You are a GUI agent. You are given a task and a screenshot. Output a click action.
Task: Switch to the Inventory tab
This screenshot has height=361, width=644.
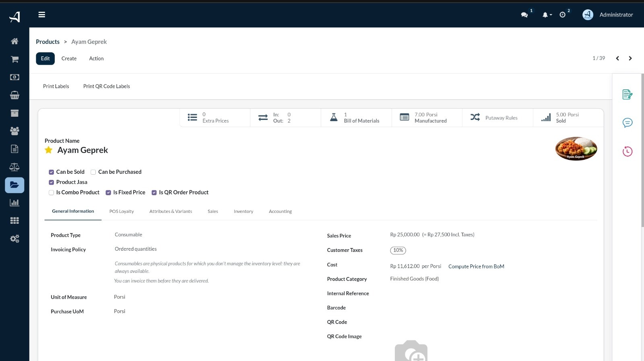coord(244,211)
